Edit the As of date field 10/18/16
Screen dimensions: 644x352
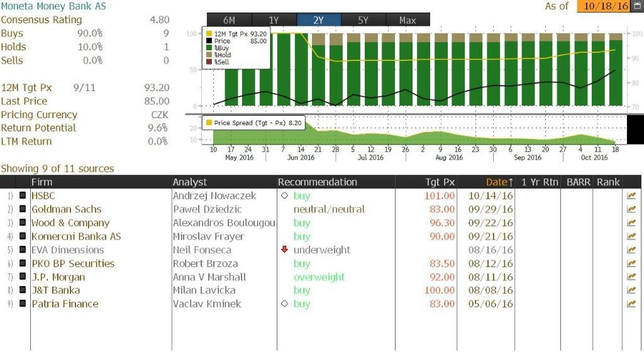(x=604, y=6)
